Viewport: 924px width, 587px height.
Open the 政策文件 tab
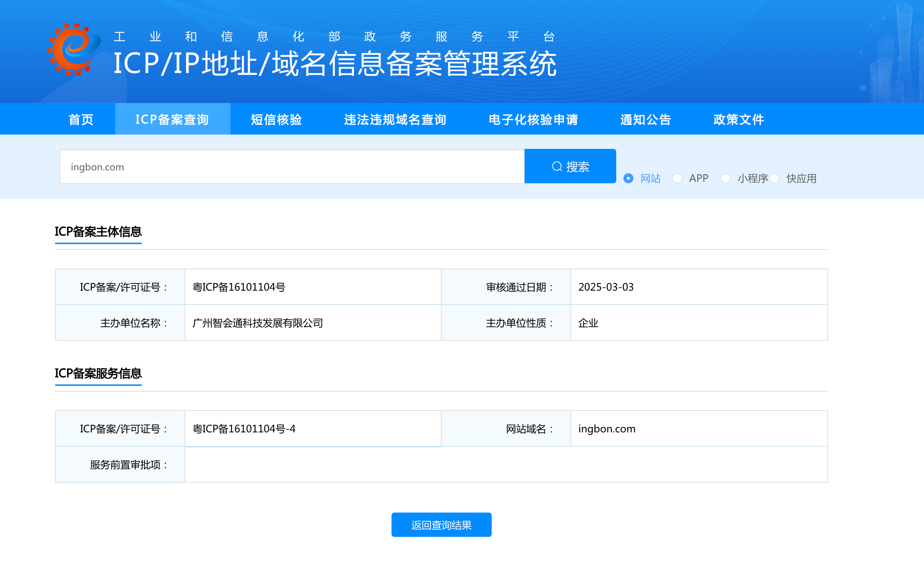738,120
